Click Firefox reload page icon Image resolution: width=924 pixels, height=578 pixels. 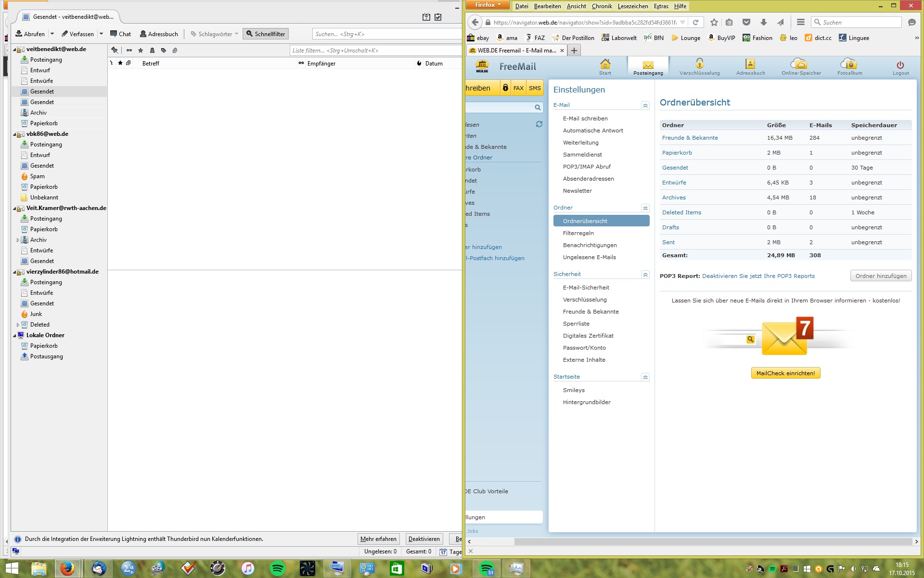(695, 22)
